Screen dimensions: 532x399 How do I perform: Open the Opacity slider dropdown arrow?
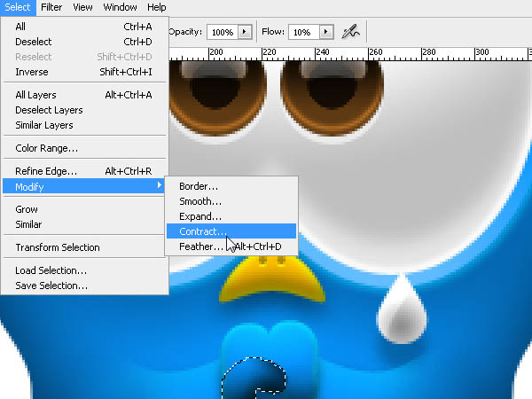point(245,32)
